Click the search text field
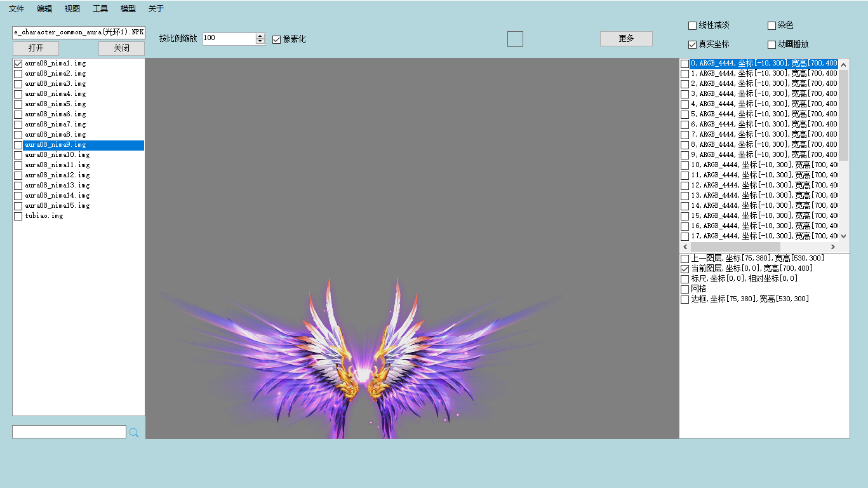Viewport: 868px width, 488px height. [x=69, y=432]
